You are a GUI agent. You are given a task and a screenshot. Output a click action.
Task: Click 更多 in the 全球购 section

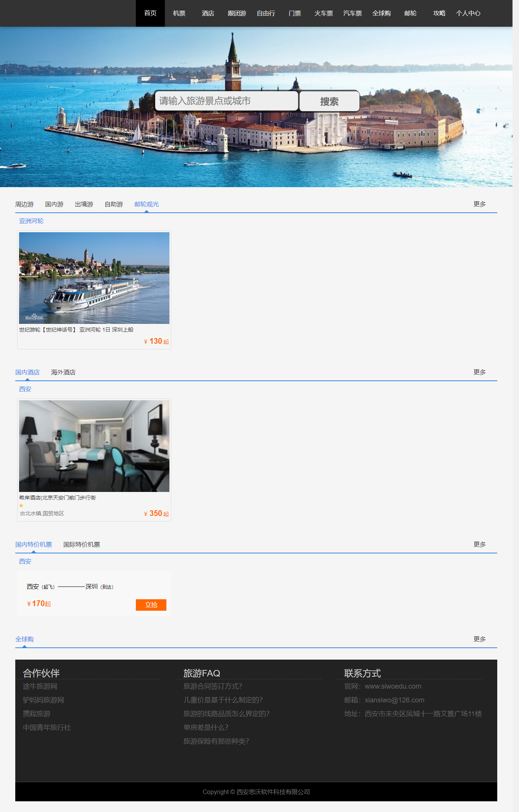pyautogui.click(x=479, y=639)
